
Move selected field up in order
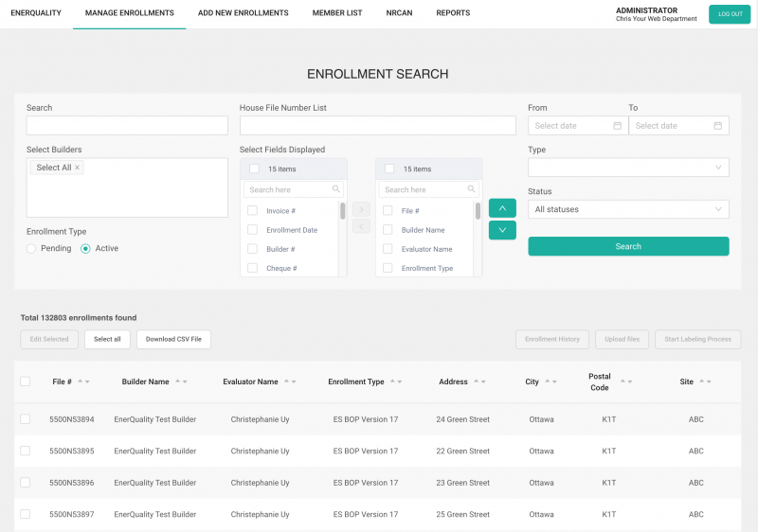[x=502, y=208]
